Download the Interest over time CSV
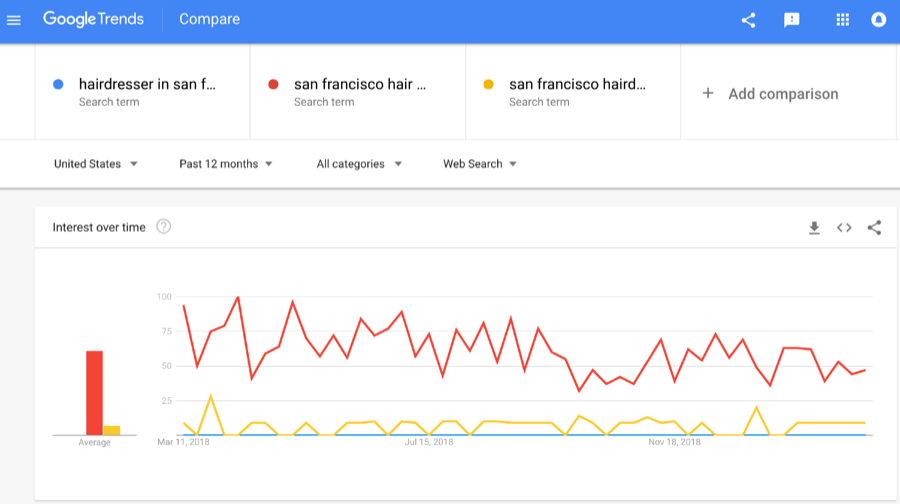Screen dimensions: 900x504 (x=814, y=228)
